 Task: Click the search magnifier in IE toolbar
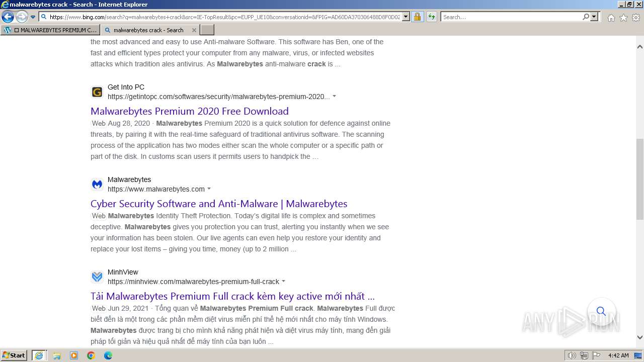(586, 17)
